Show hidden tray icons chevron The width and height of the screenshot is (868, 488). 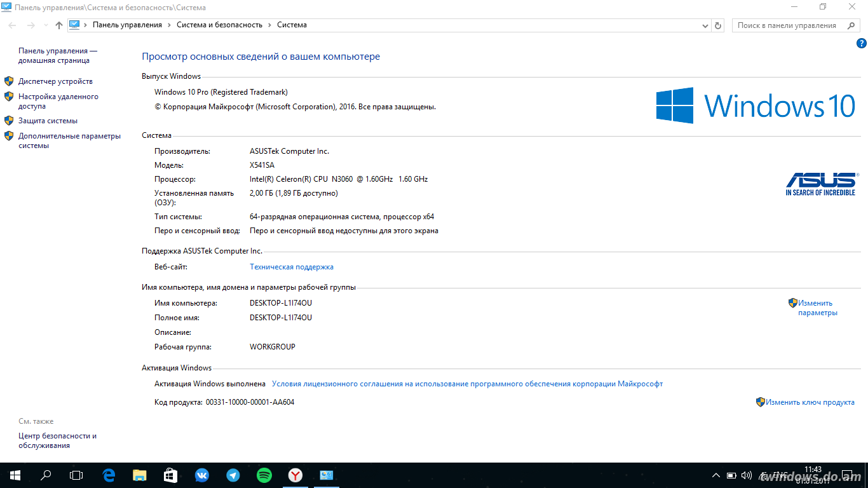click(x=716, y=475)
